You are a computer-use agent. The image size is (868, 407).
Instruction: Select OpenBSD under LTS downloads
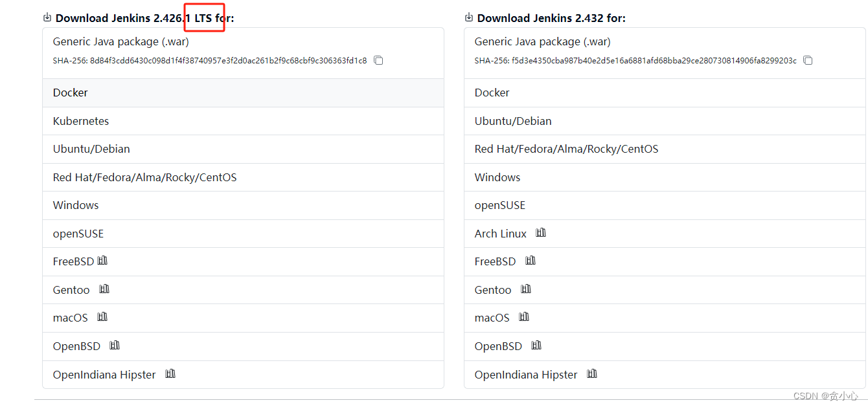pyautogui.click(x=243, y=346)
